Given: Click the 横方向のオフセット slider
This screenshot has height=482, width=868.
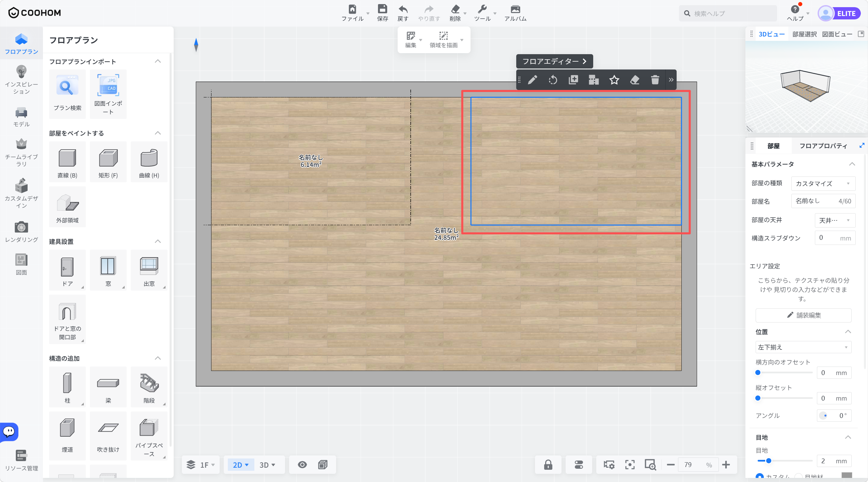Looking at the screenshot, I should point(785,373).
